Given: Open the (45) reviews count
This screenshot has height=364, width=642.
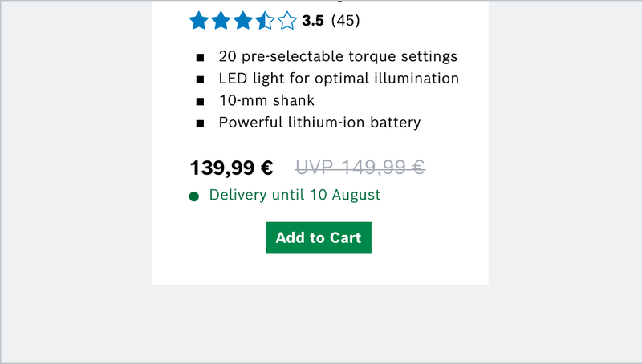Looking at the screenshot, I should [x=346, y=21].
